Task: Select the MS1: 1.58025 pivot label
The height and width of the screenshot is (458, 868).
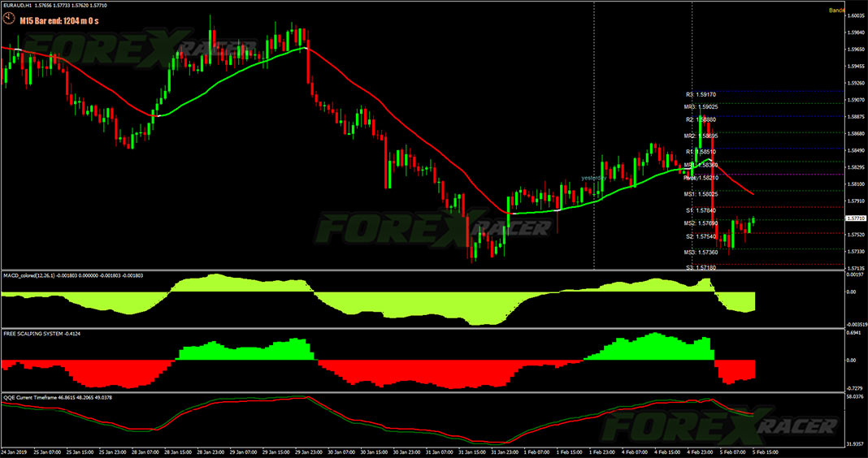Action: pyautogui.click(x=700, y=194)
